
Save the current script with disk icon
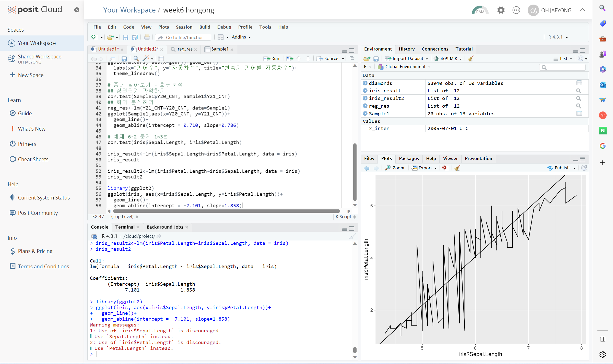pyautogui.click(x=124, y=58)
